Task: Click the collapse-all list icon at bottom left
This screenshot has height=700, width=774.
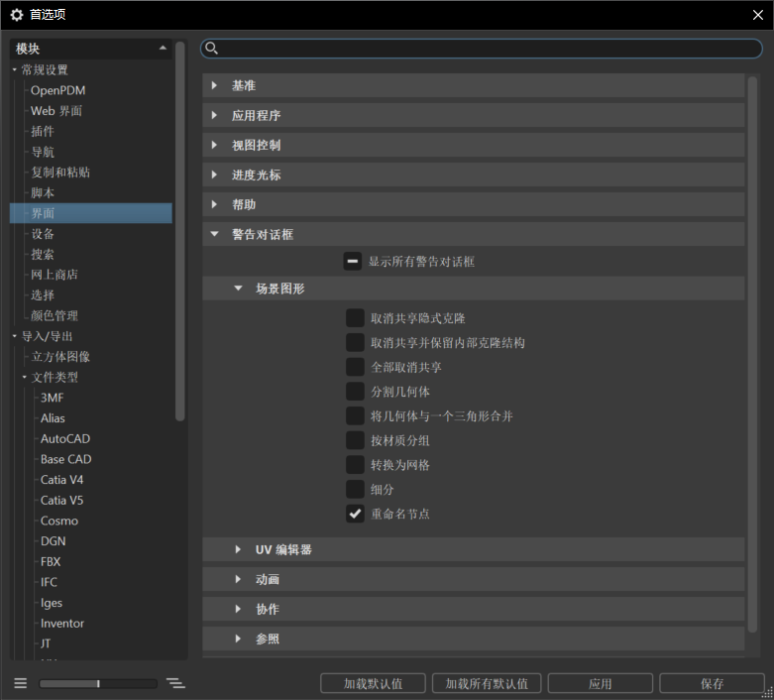Action: click(x=20, y=683)
